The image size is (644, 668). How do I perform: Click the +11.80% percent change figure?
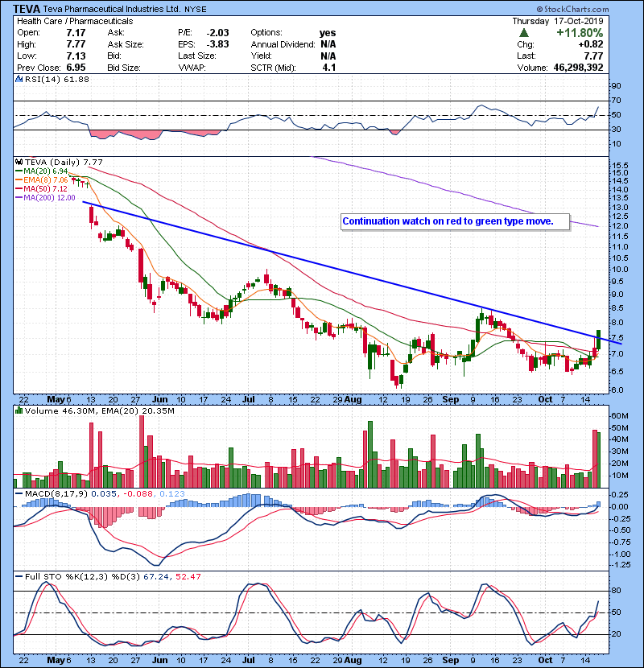(580, 33)
